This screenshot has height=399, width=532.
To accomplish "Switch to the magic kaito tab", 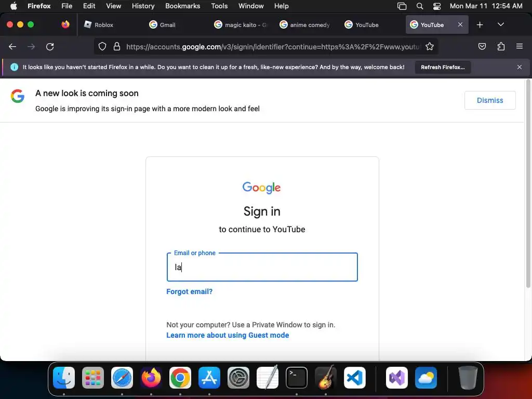I will (240, 25).
